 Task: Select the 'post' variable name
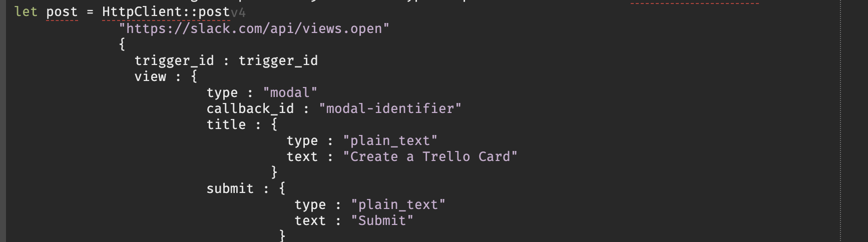pyautogui.click(x=62, y=12)
